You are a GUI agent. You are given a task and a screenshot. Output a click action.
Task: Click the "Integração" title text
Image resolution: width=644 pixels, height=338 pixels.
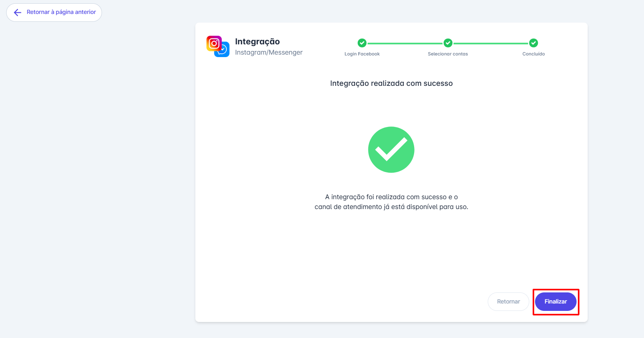(257, 41)
